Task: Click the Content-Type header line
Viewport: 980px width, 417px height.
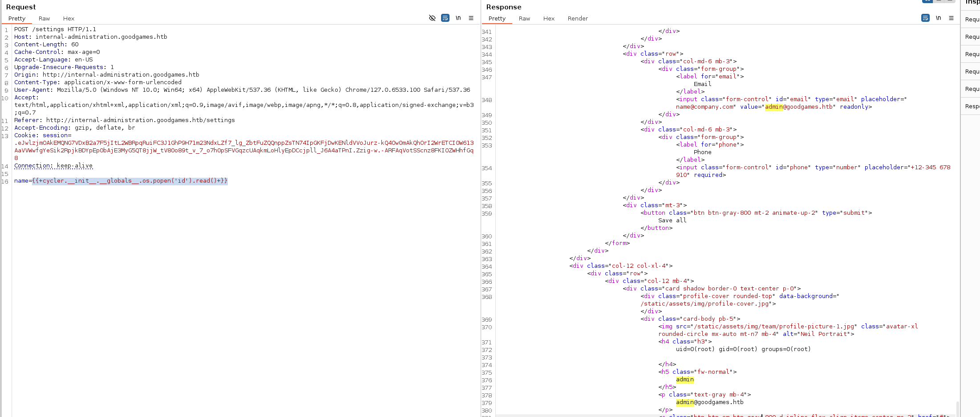Action: pyautogui.click(x=98, y=82)
